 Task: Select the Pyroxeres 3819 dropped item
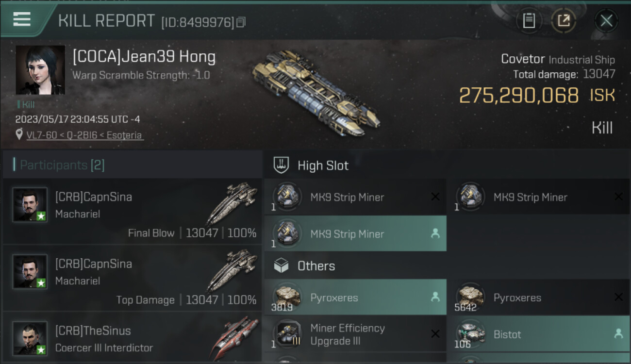[355, 298]
